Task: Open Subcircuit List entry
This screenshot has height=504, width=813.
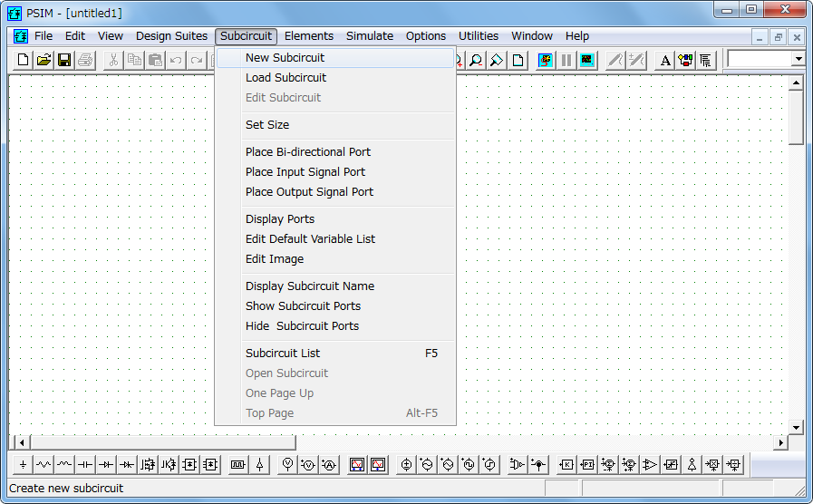Action: tap(335, 354)
